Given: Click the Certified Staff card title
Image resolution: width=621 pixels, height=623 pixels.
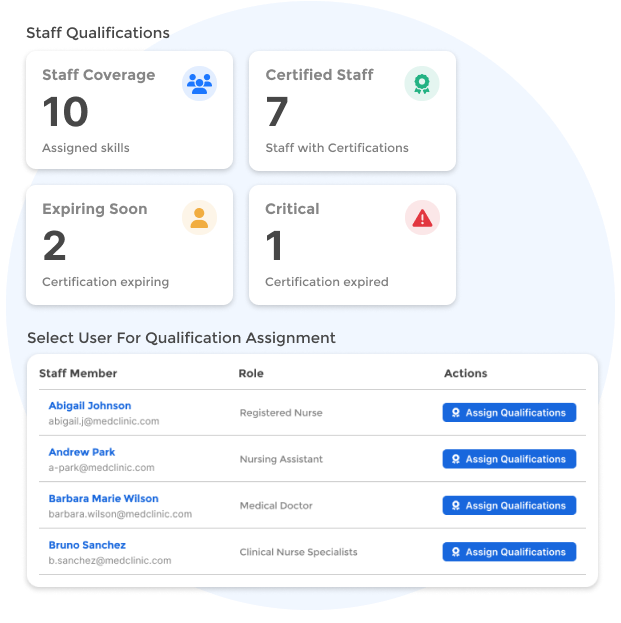Looking at the screenshot, I should (x=319, y=75).
